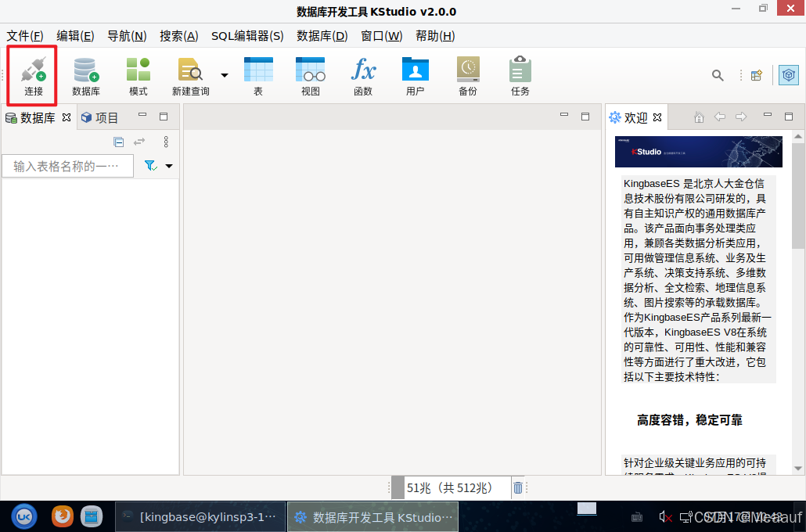The height and width of the screenshot is (532, 806).
Task: Switch to kingbase@kylinsp3 terminal taskbar window
Action: pyautogui.click(x=200, y=516)
